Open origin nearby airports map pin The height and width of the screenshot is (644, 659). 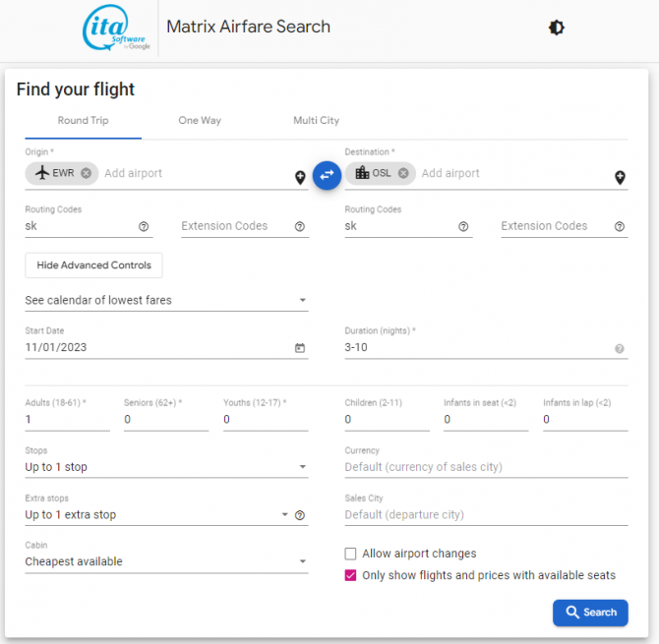coord(300,178)
